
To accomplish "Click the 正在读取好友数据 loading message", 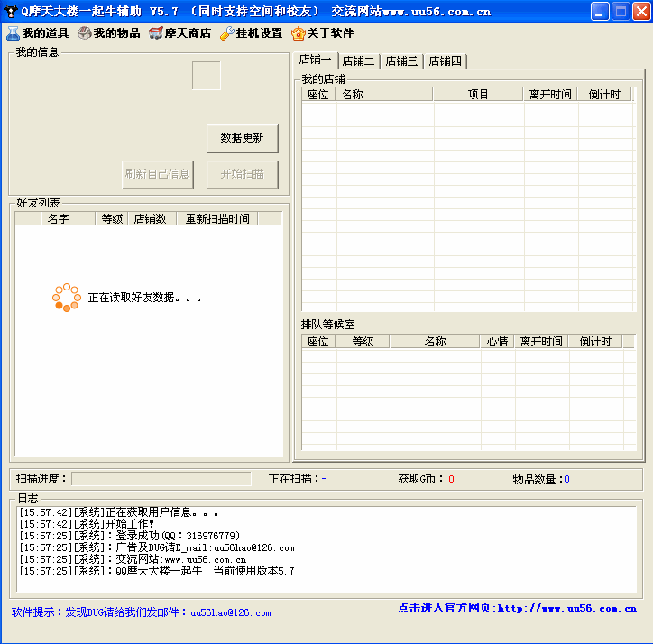I will (144, 298).
